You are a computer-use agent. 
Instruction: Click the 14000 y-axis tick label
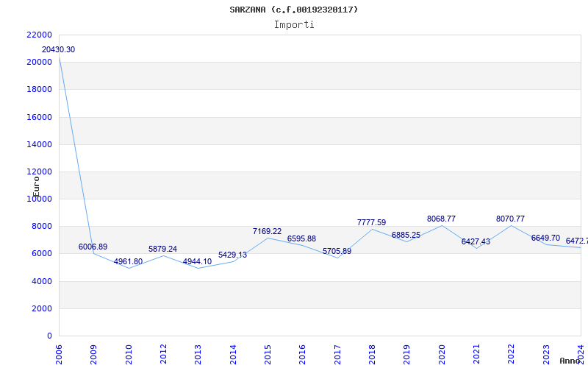pyautogui.click(x=40, y=144)
